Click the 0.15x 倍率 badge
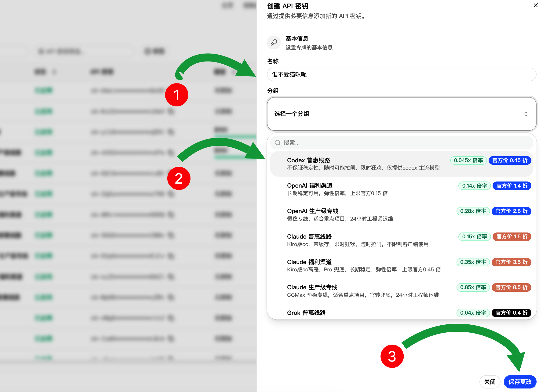541x392 pixels. pyautogui.click(x=475, y=236)
